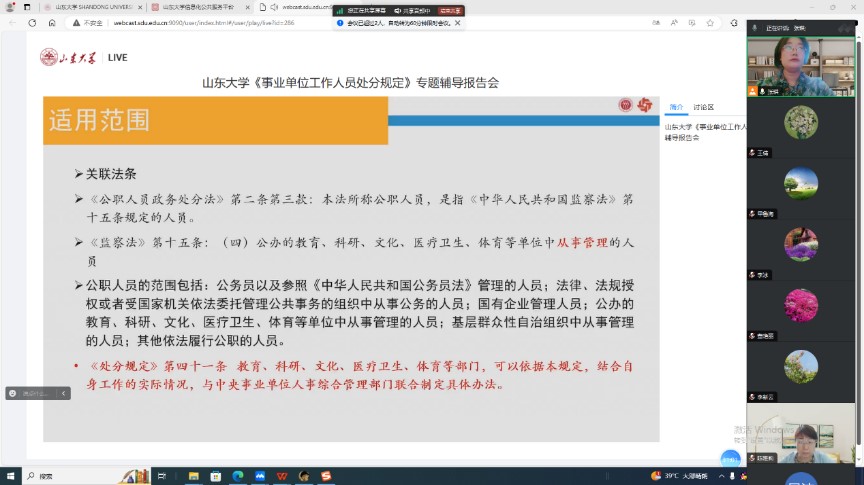This screenshot has width=864, height=485.
Task: Switch to the 讨论区 discussion tab
Action: click(704, 107)
